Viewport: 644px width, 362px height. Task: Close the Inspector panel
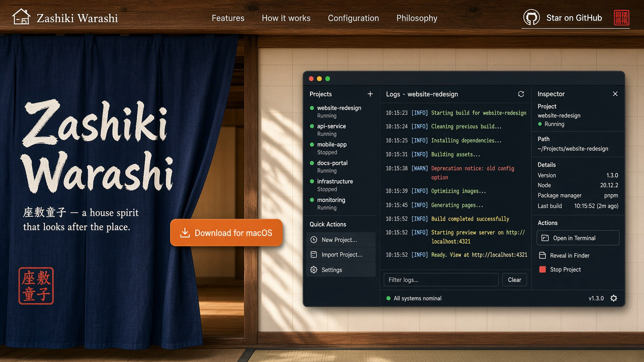[615, 94]
